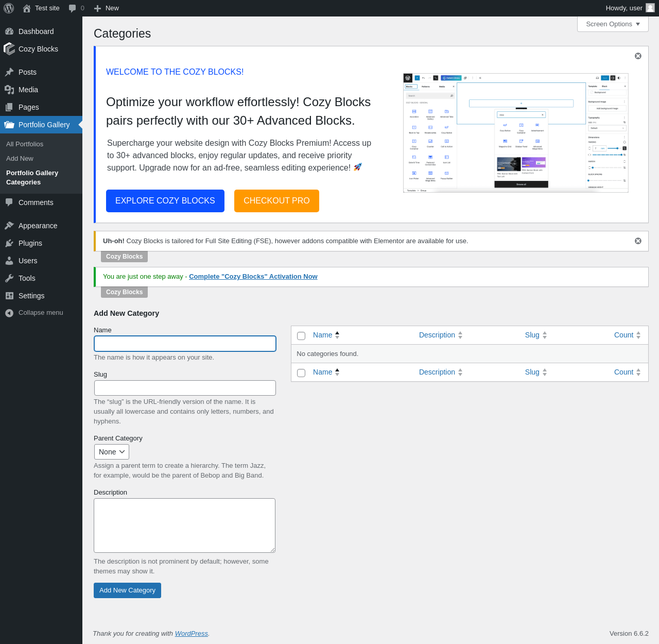
Task: Click the Users person icon
Action: (9, 261)
